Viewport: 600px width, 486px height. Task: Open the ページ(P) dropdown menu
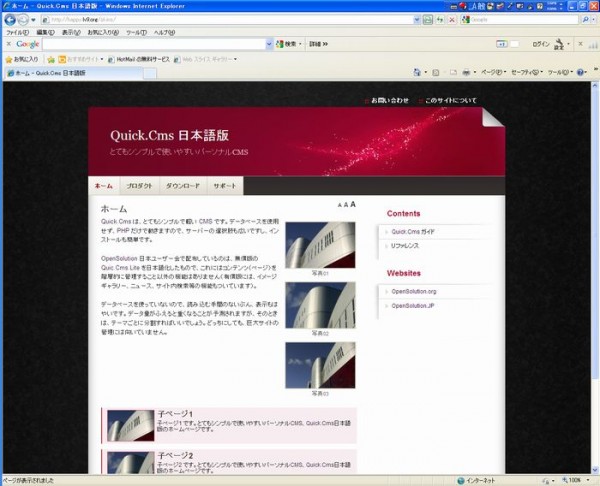point(492,73)
